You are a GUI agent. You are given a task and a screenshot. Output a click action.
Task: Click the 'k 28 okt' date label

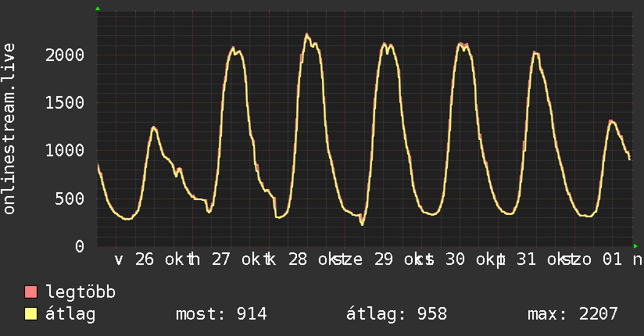pyautogui.click(x=303, y=259)
